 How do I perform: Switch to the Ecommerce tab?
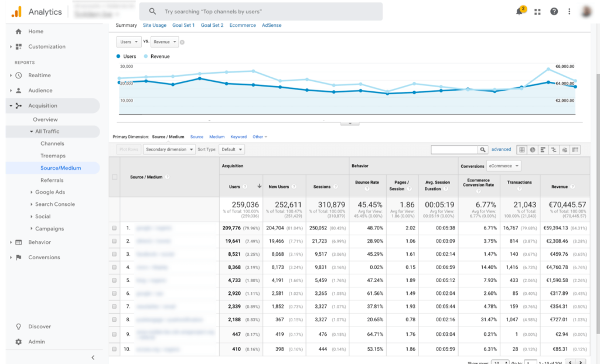coord(243,25)
